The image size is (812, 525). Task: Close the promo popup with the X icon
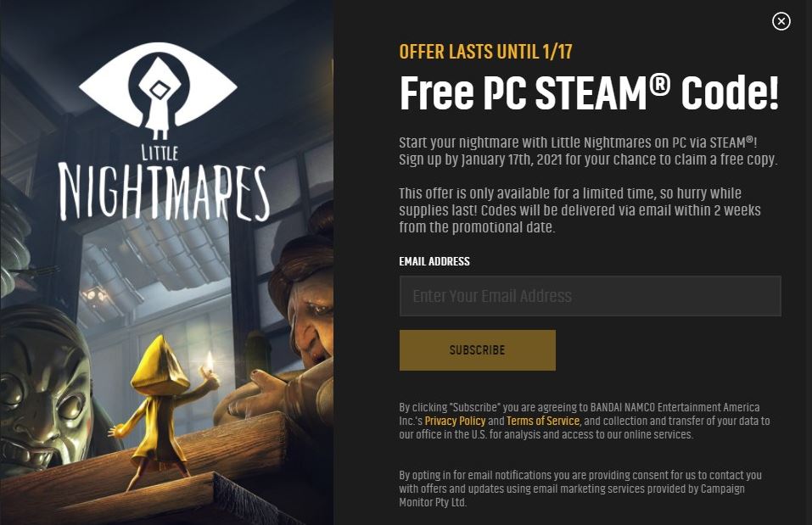[x=781, y=21]
